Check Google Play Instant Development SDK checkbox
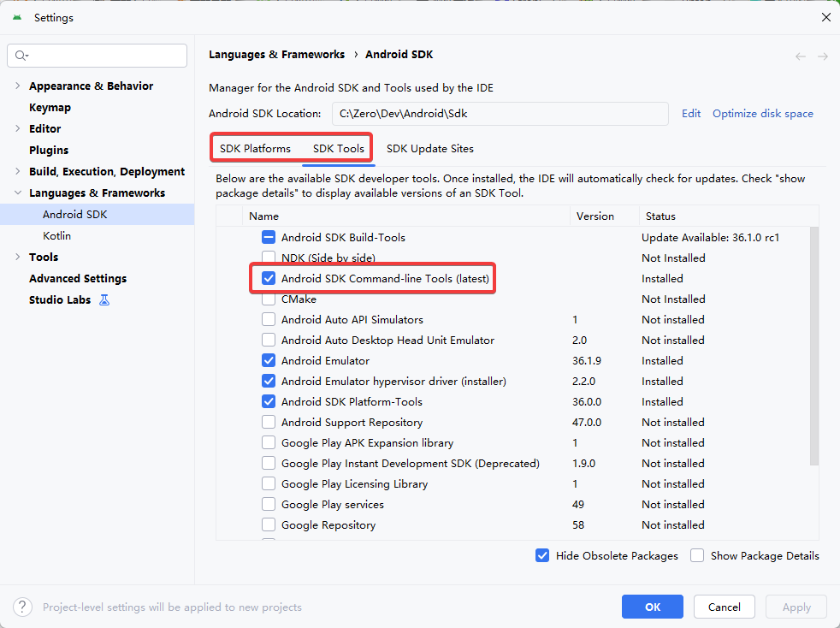Viewport: 840px width, 628px height. (269, 463)
